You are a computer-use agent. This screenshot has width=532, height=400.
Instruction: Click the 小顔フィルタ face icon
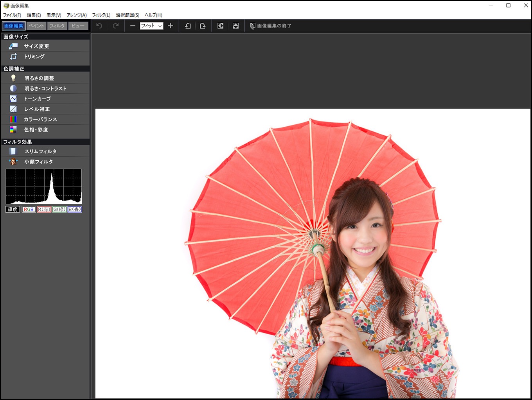[x=13, y=161]
